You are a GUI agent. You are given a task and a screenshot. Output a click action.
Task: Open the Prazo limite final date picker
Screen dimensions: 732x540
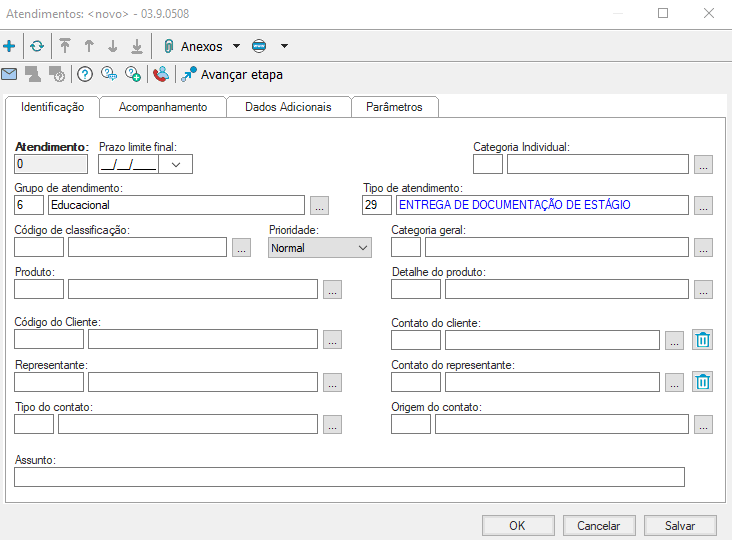pyautogui.click(x=177, y=165)
